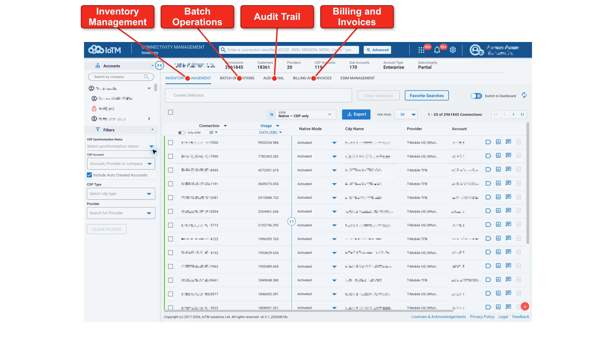Click the Export button
The height and width of the screenshot is (364, 616).
(356, 114)
